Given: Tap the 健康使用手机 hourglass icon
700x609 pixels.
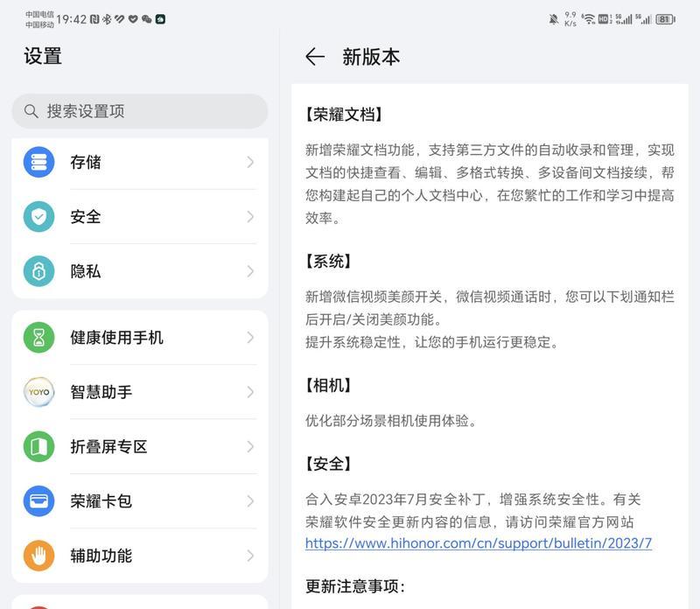Looking at the screenshot, I should [38, 338].
